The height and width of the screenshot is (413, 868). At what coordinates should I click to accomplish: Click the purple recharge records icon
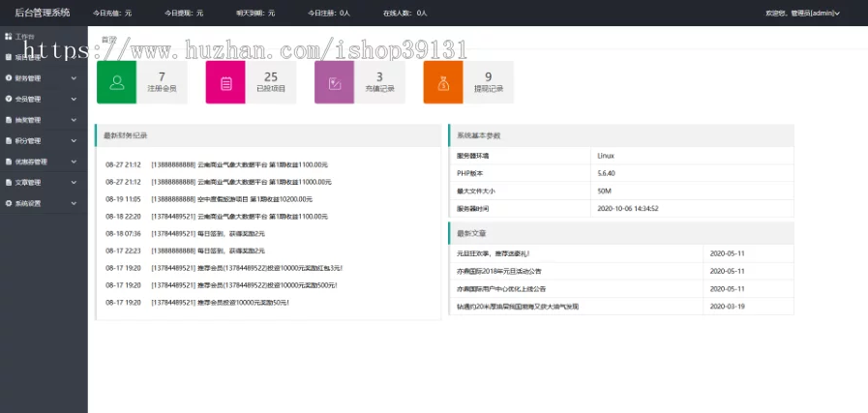(334, 82)
